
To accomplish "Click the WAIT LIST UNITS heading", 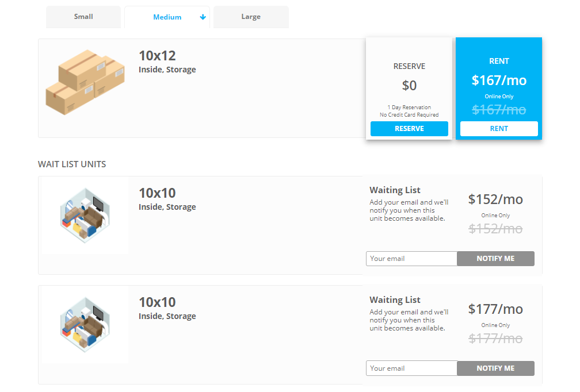I will click(x=72, y=164).
